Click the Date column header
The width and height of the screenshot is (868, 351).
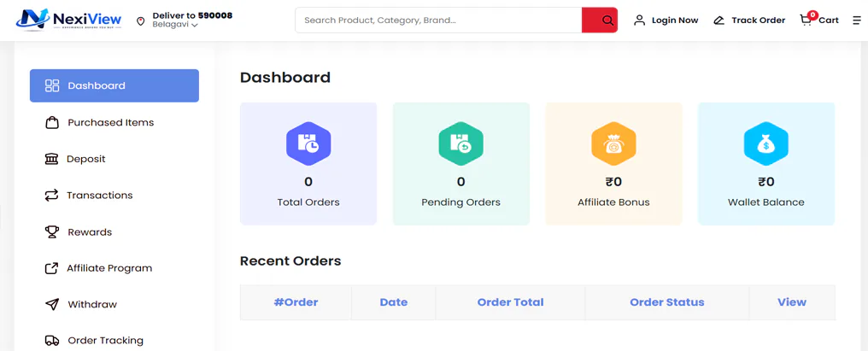click(x=394, y=302)
